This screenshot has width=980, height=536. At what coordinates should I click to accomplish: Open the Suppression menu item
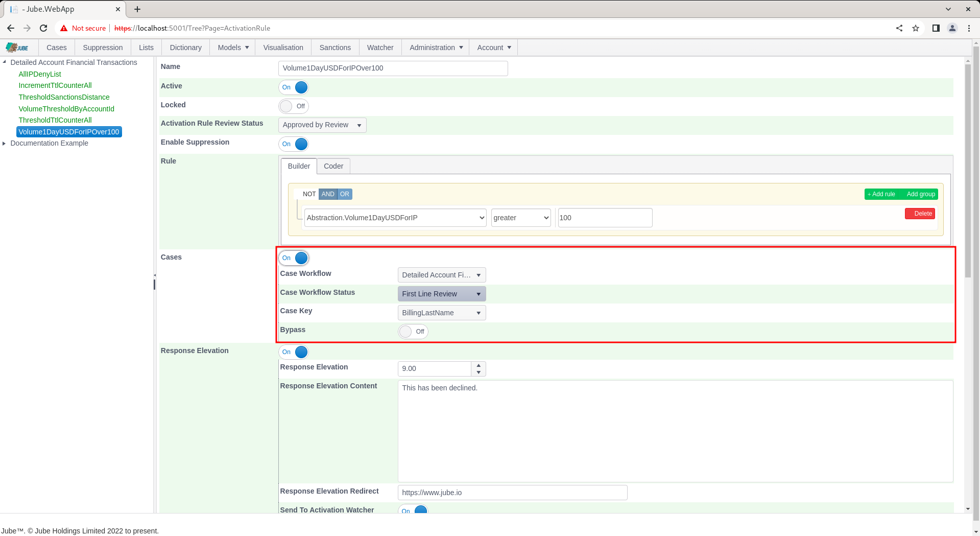tap(103, 48)
